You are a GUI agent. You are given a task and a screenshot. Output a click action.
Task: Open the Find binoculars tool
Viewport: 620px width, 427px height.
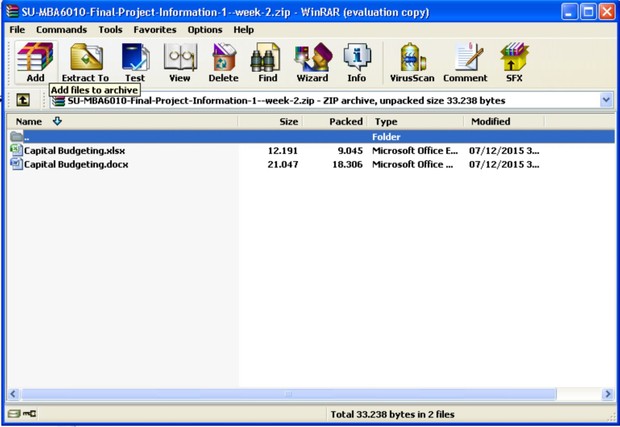pos(267,62)
